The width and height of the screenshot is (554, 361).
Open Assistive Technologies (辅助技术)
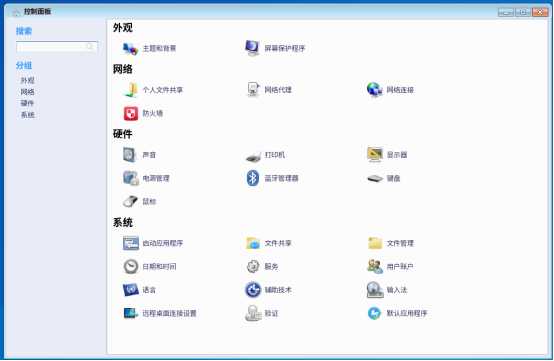click(268, 290)
